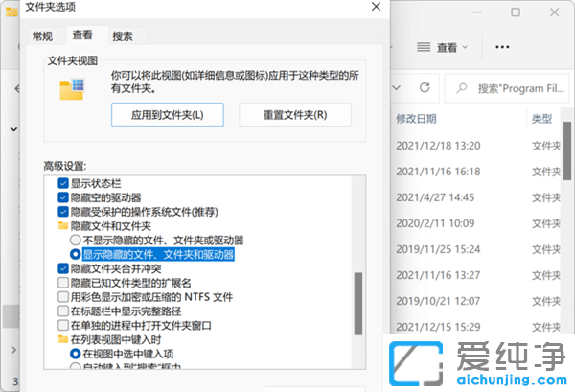The height and width of the screenshot is (392, 575).
Task: Click the Explorer file list scrollbar thumb
Action: tap(567, 150)
